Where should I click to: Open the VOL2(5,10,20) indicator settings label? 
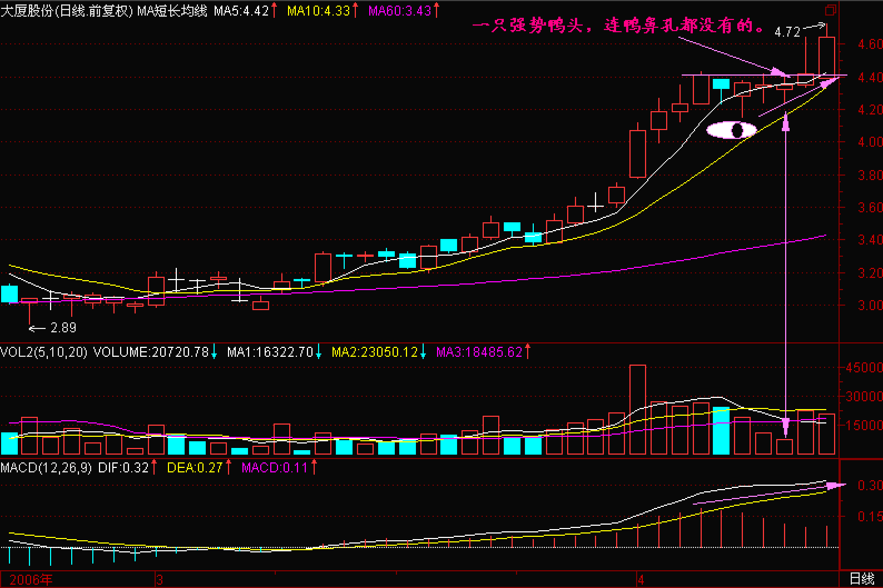[44, 352]
